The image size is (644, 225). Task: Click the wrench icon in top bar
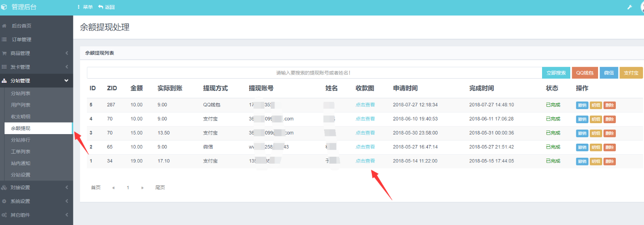tap(630, 7)
